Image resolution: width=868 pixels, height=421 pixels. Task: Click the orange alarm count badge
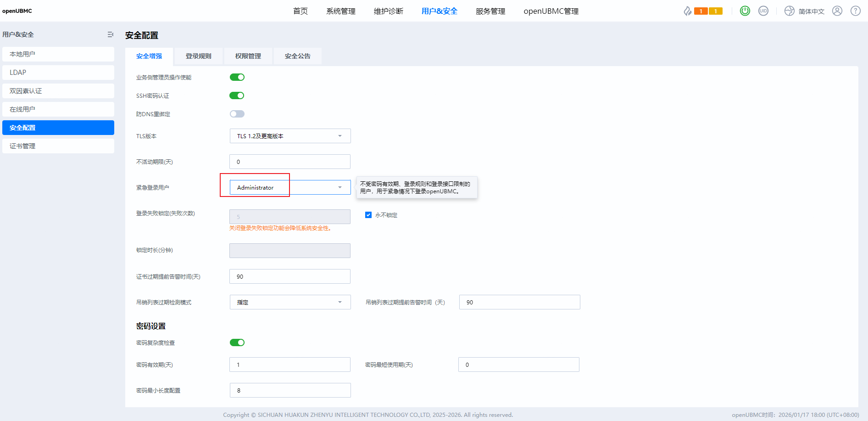[x=701, y=11]
